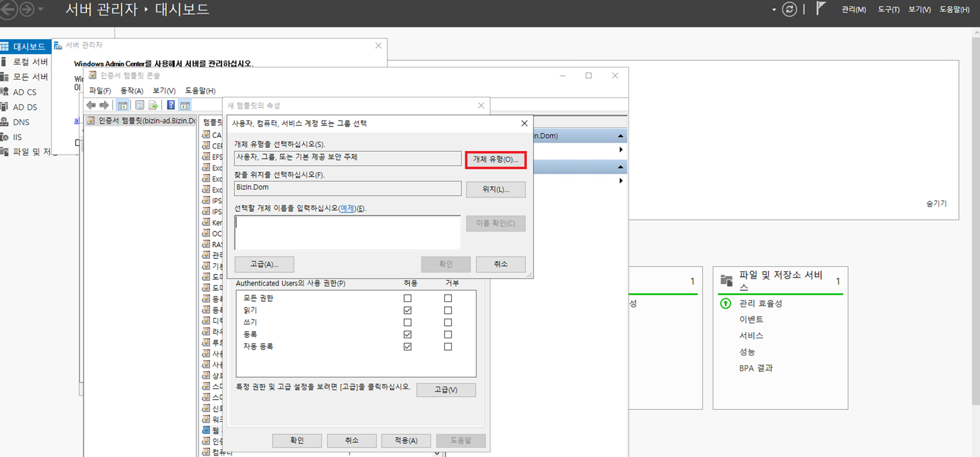Open the 보기(V) menu in certificate console
This screenshot has width=980, height=457.
click(x=164, y=91)
